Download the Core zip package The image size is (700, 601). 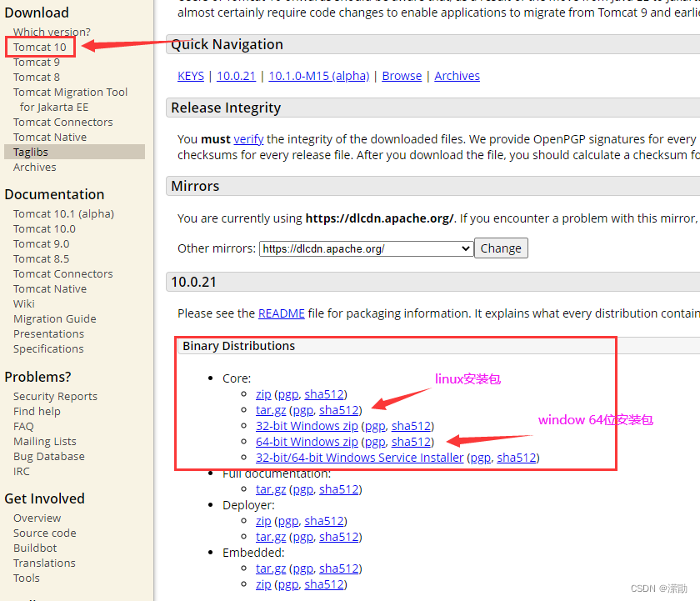tap(263, 394)
